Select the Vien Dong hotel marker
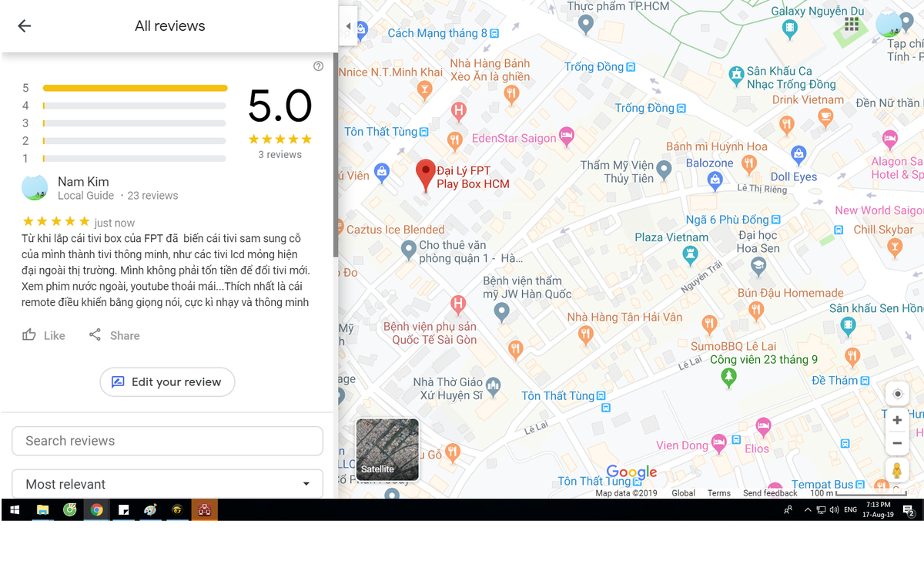This screenshot has height=578, width=924. point(719,444)
